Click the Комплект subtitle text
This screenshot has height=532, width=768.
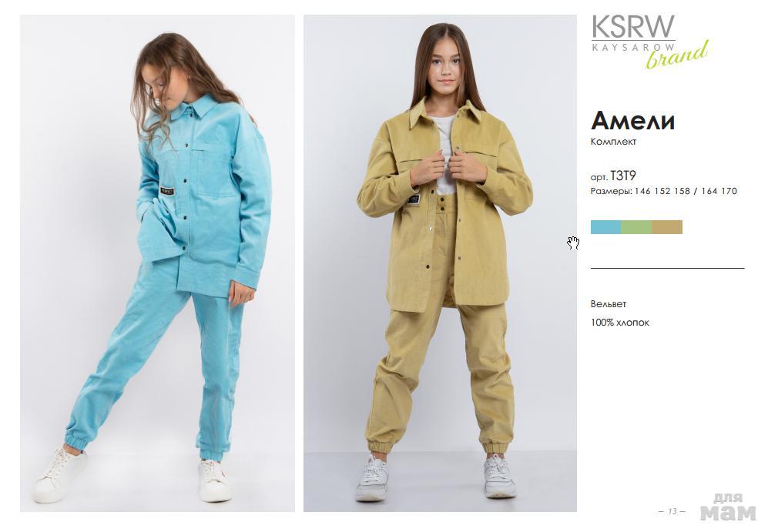613,142
